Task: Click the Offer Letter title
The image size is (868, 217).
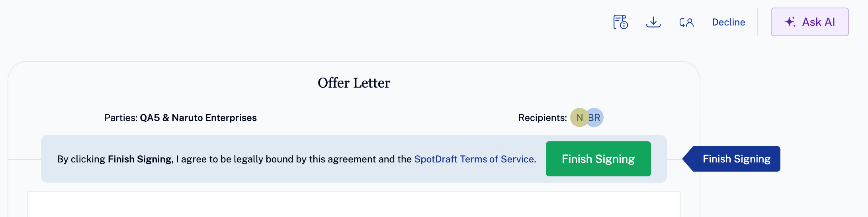Action: (354, 83)
